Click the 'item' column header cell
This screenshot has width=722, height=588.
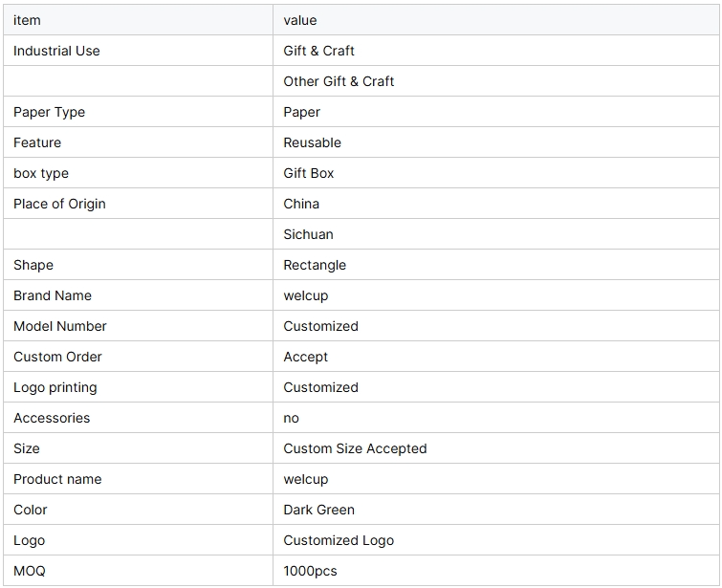coord(27,20)
